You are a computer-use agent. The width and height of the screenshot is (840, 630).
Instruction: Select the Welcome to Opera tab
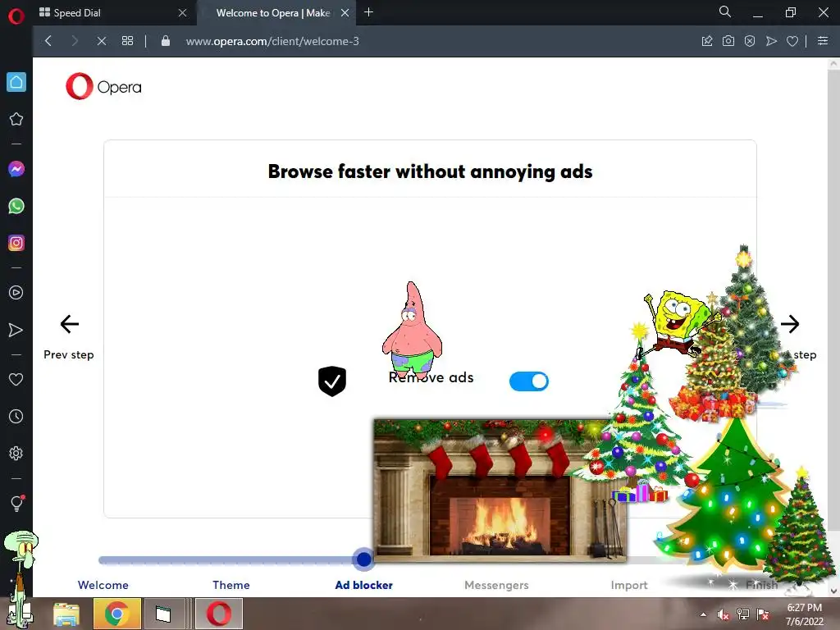273,13
